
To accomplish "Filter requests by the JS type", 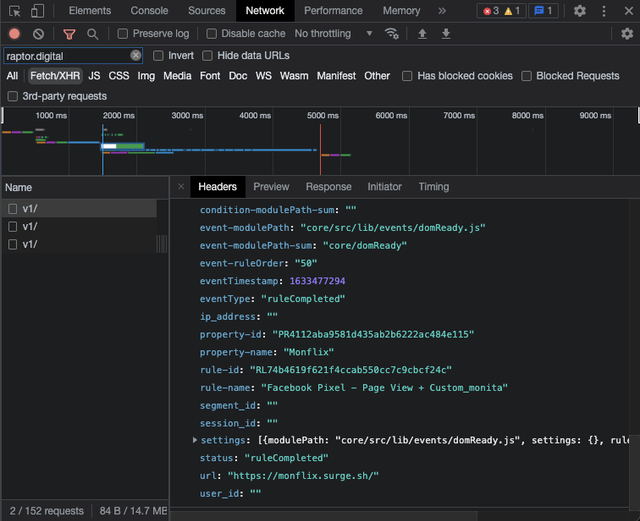I will click(x=94, y=76).
